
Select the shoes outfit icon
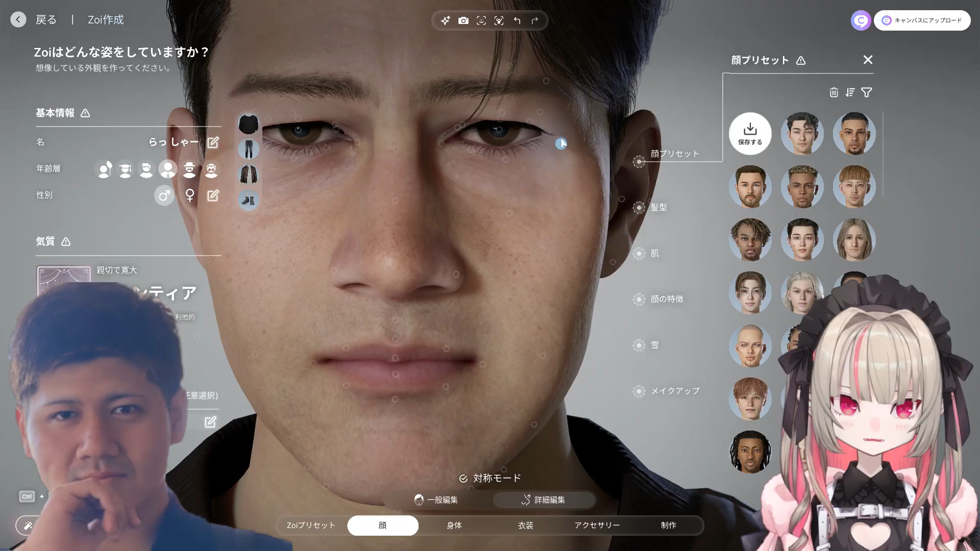[249, 200]
